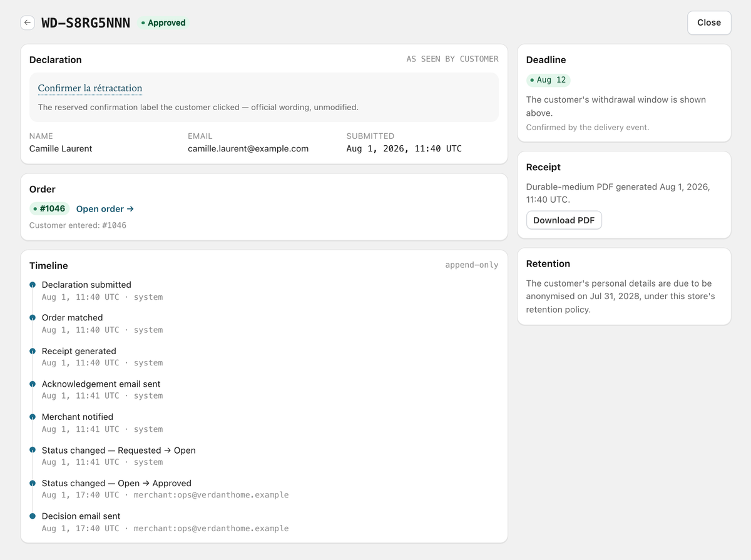Open the order via Open order link
This screenshot has width=751, height=560.
105,209
